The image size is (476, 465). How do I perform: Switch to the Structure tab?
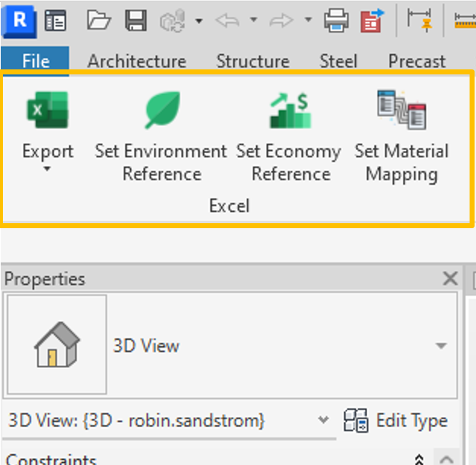[253, 62]
